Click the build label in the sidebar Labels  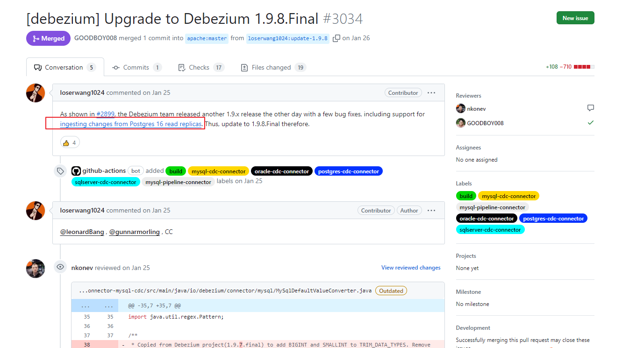(466, 196)
